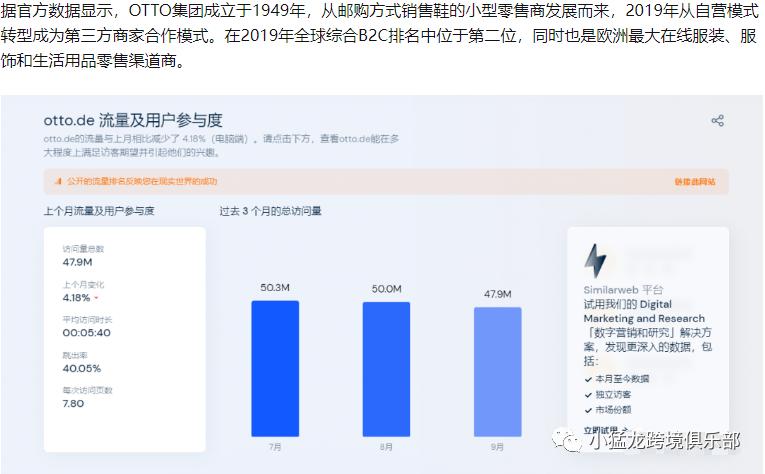
Task: Click the Similarweb 平台 title text
Action: pos(624,290)
